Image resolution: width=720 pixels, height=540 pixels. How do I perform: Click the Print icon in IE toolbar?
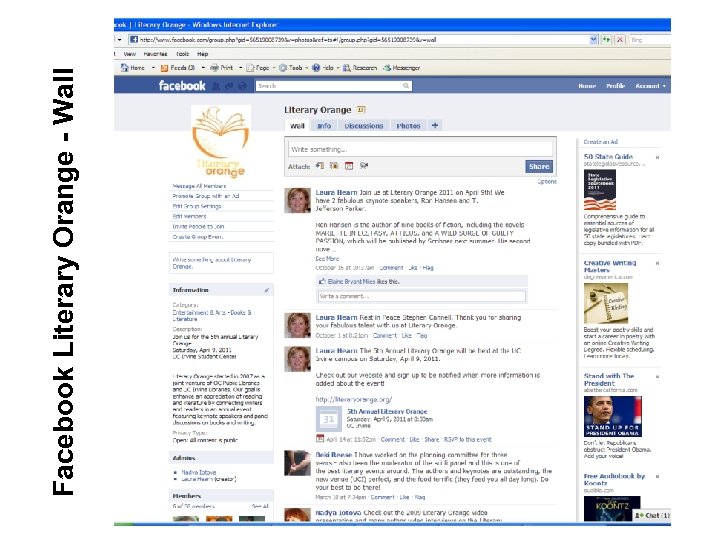pyautogui.click(x=214, y=68)
